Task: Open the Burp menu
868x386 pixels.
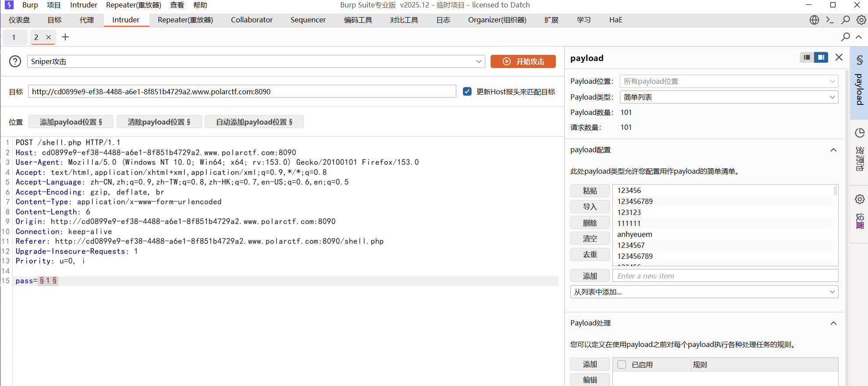Action: pos(30,5)
